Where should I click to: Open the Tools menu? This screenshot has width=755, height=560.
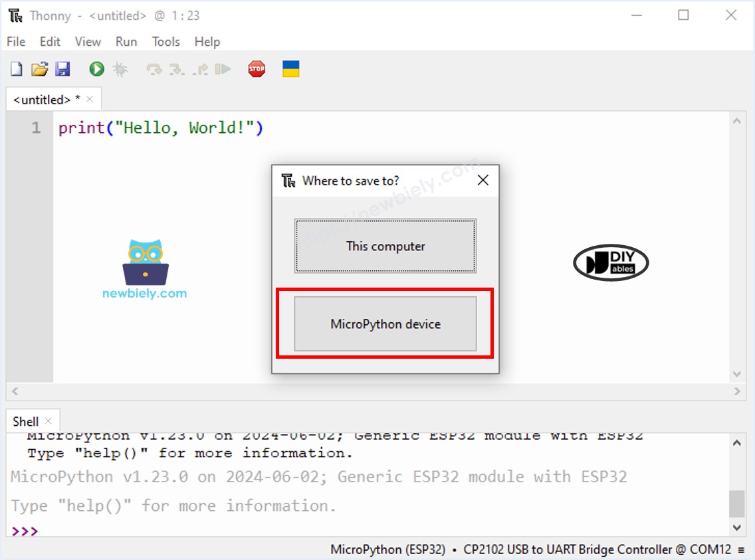click(165, 41)
